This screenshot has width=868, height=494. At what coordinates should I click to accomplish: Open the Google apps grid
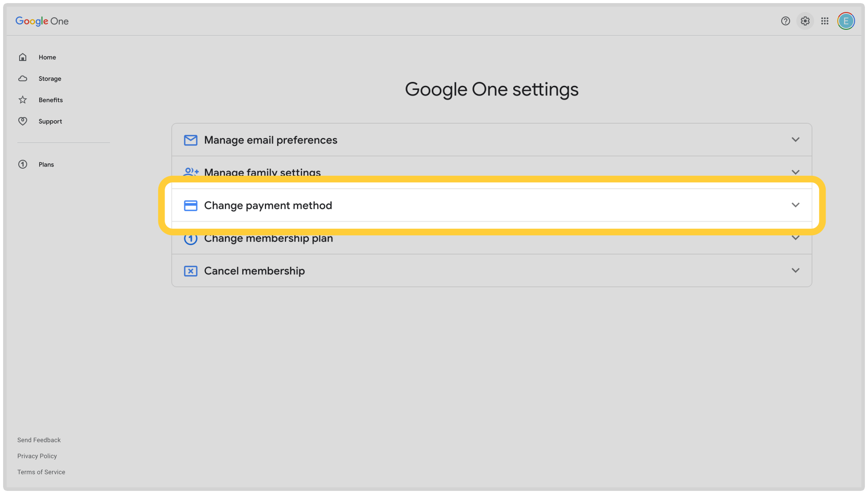pyautogui.click(x=824, y=21)
